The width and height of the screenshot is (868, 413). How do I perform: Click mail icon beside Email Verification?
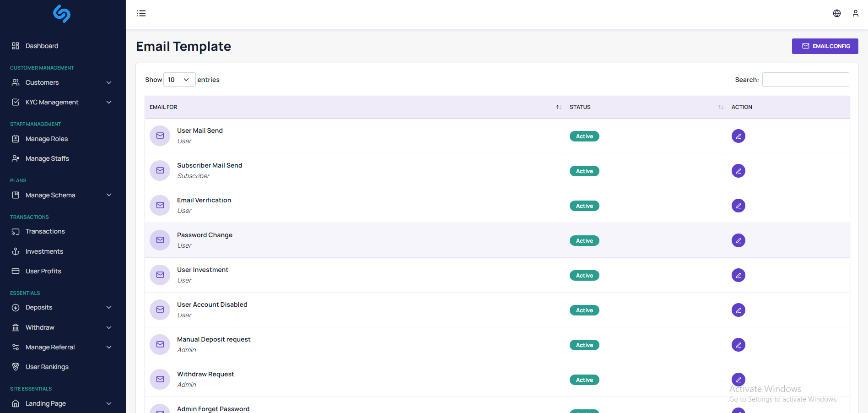[160, 206]
